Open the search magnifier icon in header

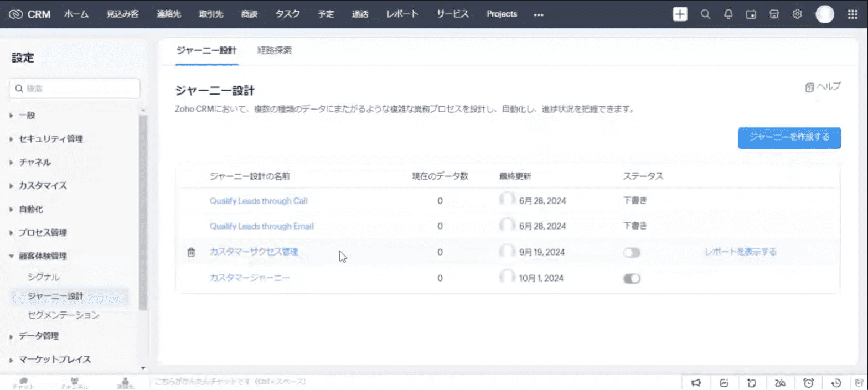point(705,14)
